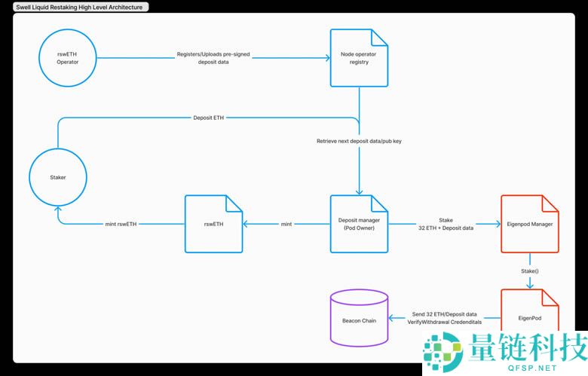Select the "Stake()" connector label
588x376 pixels.
click(530, 268)
